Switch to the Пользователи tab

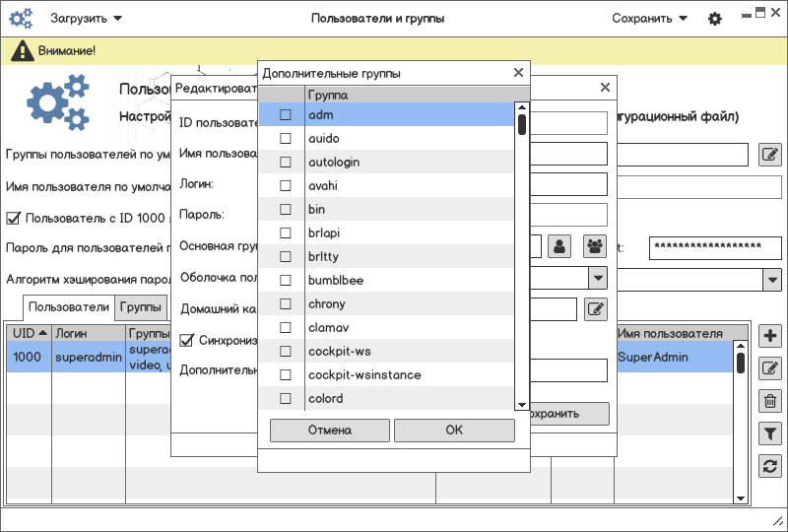click(69, 307)
